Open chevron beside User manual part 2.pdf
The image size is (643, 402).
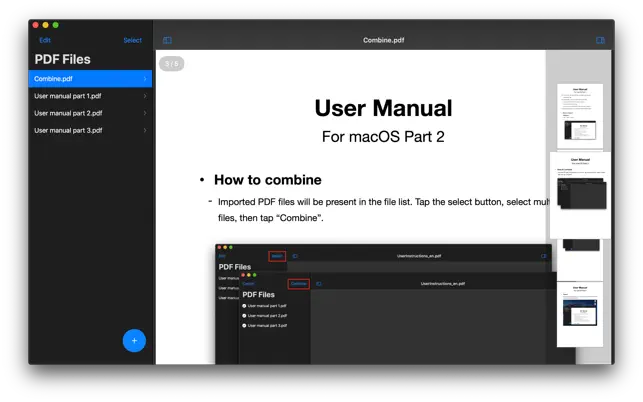click(145, 113)
